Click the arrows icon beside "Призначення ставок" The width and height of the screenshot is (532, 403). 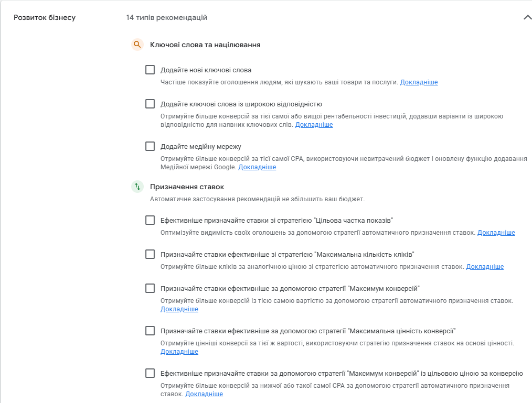pyautogui.click(x=137, y=187)
